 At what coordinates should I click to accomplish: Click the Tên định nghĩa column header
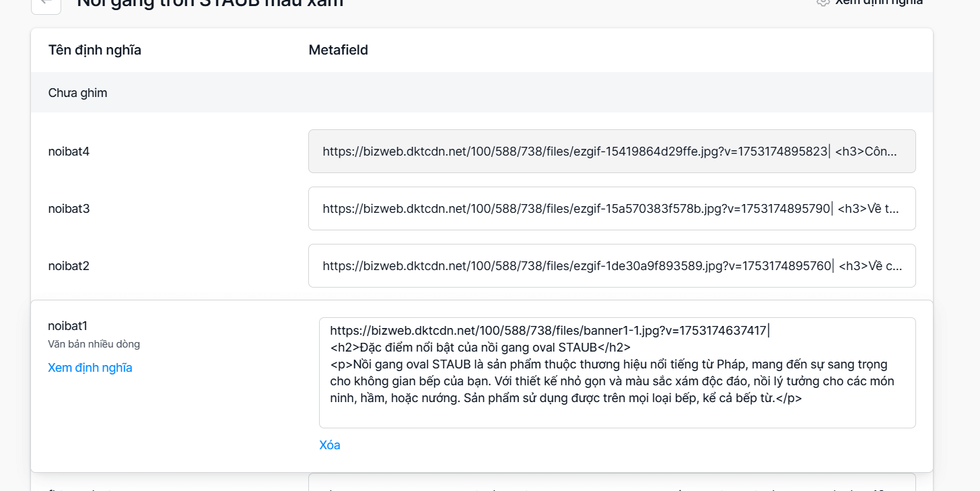click(95, 50)
